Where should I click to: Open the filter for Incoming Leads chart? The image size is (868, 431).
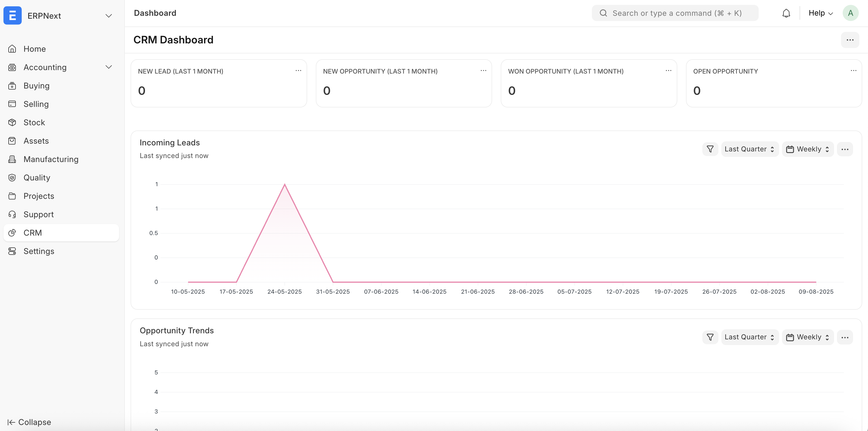tap(710, 149)
